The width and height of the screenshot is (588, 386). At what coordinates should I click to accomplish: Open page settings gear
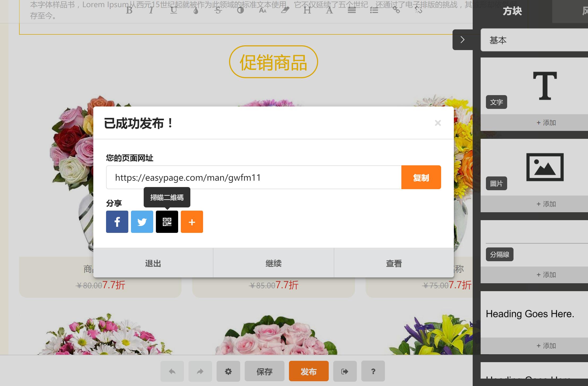point(228,371)
